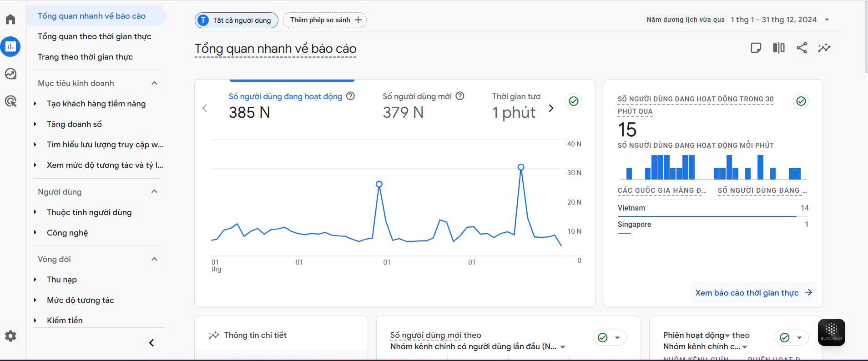Image resolution: width=868 pixels, height=361 pixels.
Task: Click the Reports bar chart icon
Action: [x=10, y=46]
